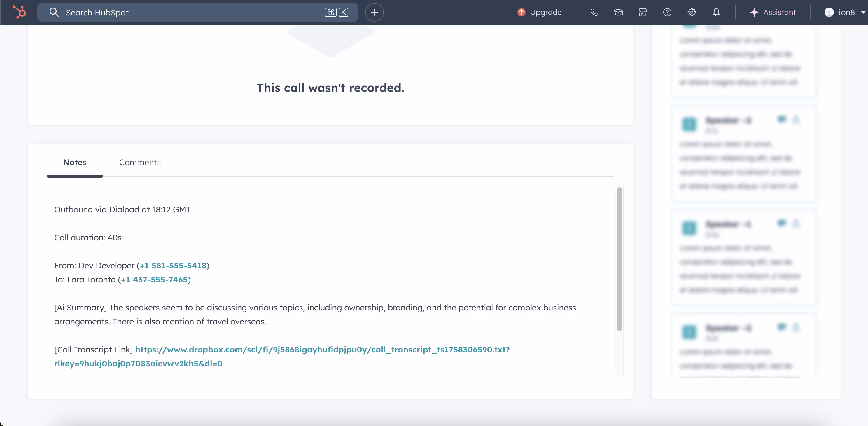Screen dimensions: 868x426
Task: Open the calling tool phone icon
Action: point(594,12)
